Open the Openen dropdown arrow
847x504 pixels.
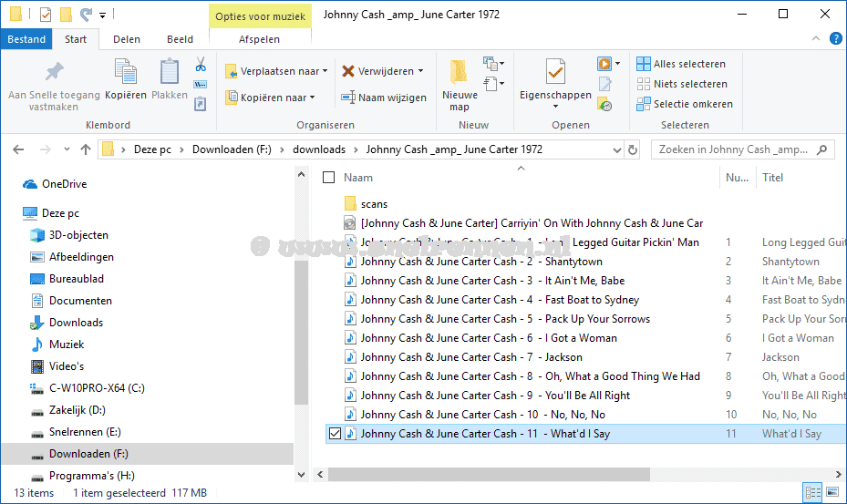618,64
